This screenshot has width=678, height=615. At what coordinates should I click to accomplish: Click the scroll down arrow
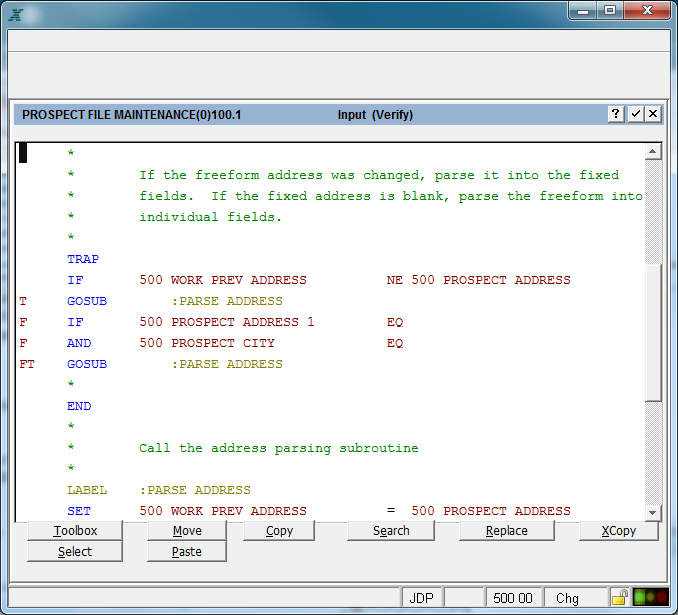[653, 513]
